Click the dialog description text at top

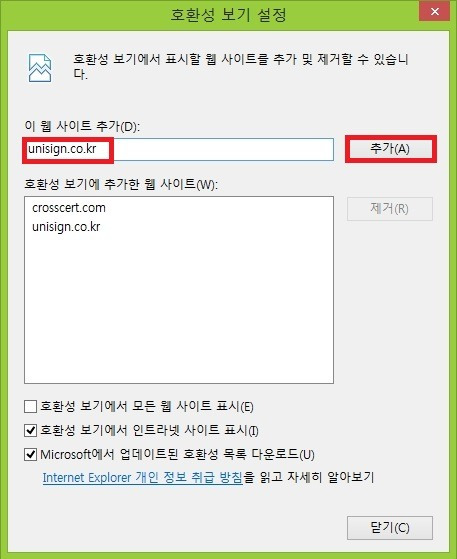tap(241, 66)
